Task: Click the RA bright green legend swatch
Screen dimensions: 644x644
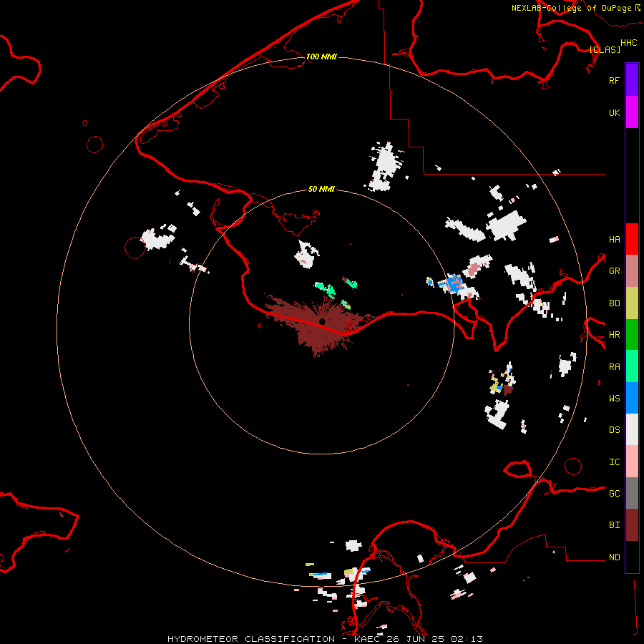Action: pos(632,366)
